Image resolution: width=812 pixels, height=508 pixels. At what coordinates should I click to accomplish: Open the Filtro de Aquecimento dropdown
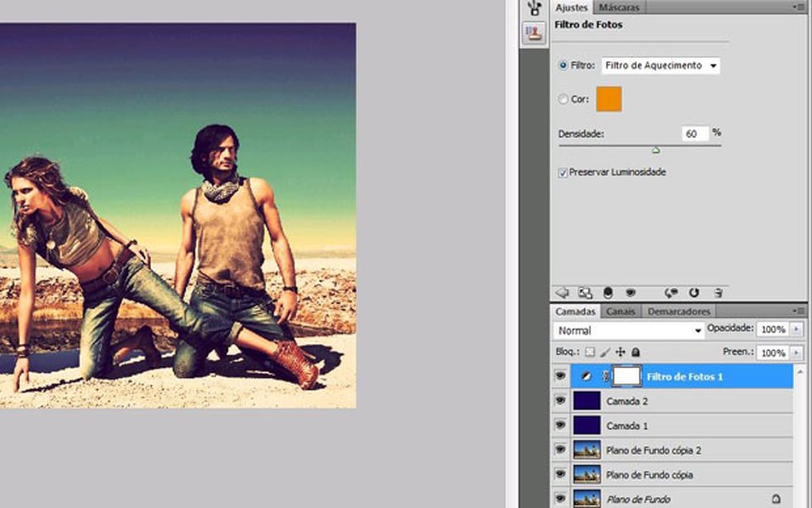(660, 65)
